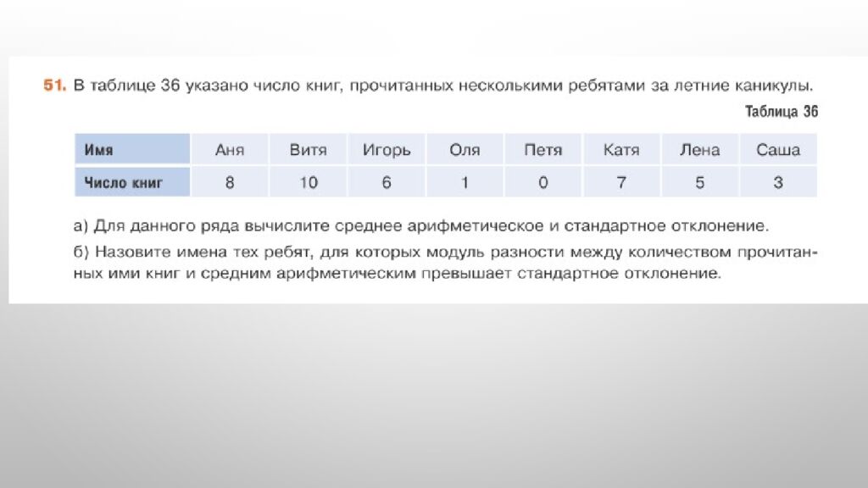Click the problem number 51

53,84
